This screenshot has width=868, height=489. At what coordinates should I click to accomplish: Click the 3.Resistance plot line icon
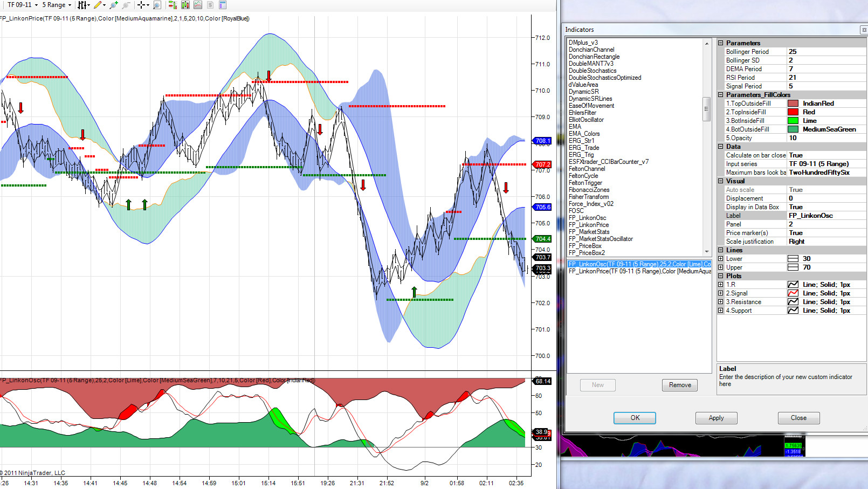[793, 302]
